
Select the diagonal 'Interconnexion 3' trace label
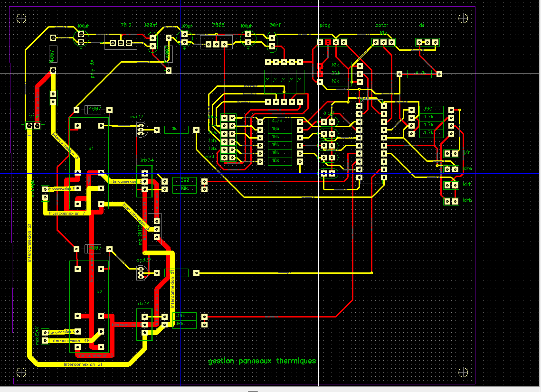(x=66, y=146)
